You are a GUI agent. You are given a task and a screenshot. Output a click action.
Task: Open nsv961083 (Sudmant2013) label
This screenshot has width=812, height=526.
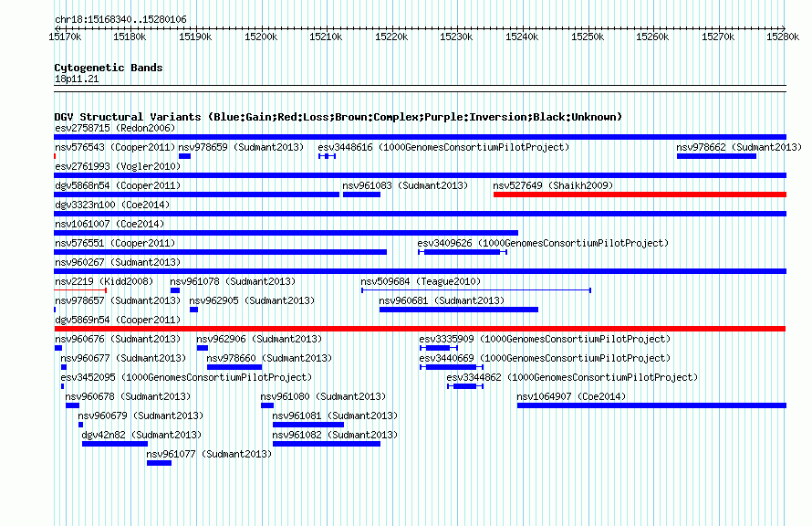(405, 185)
